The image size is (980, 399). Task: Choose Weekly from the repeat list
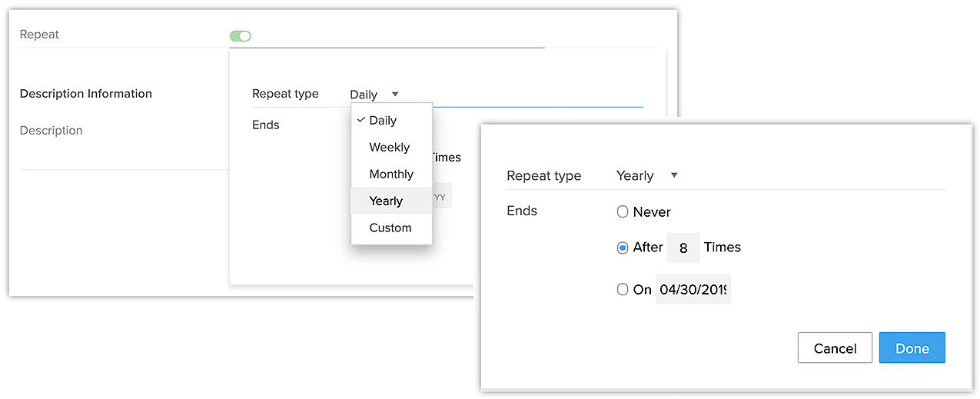click(x=389, y=148)
